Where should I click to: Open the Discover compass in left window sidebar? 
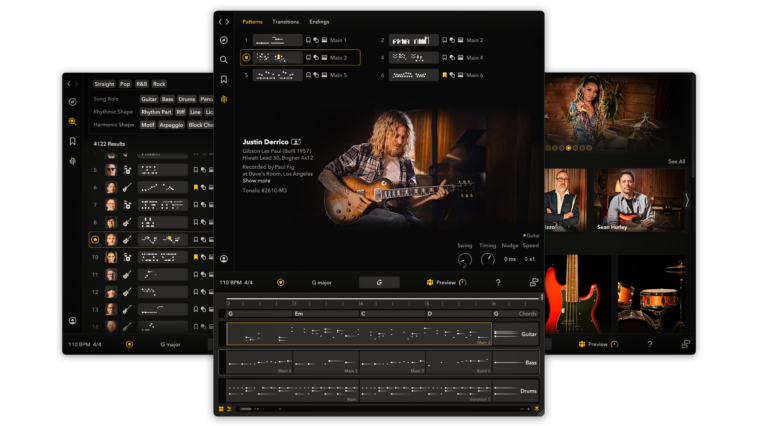coord(73,102)
